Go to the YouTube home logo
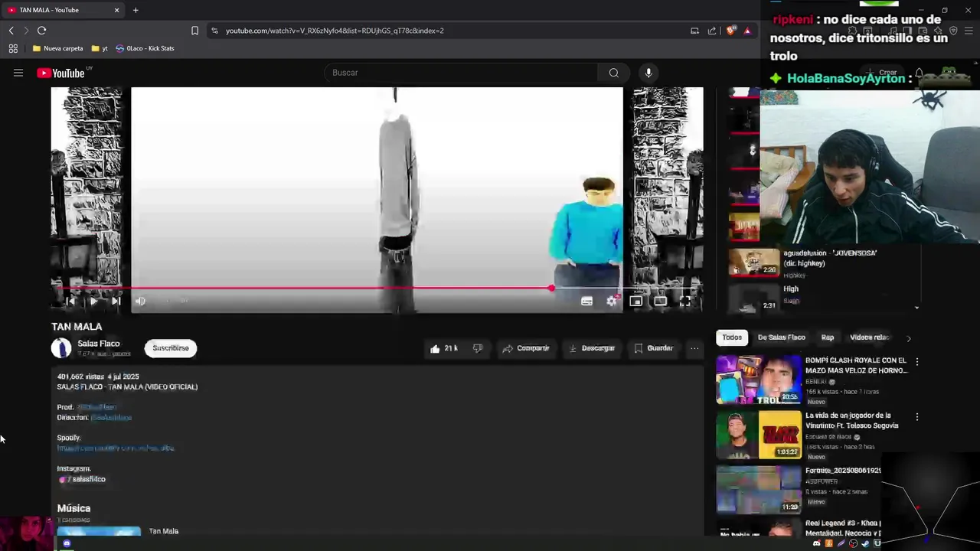Viewport: 980px width, 551px height. pyautogui.click(x=61, y=73)
